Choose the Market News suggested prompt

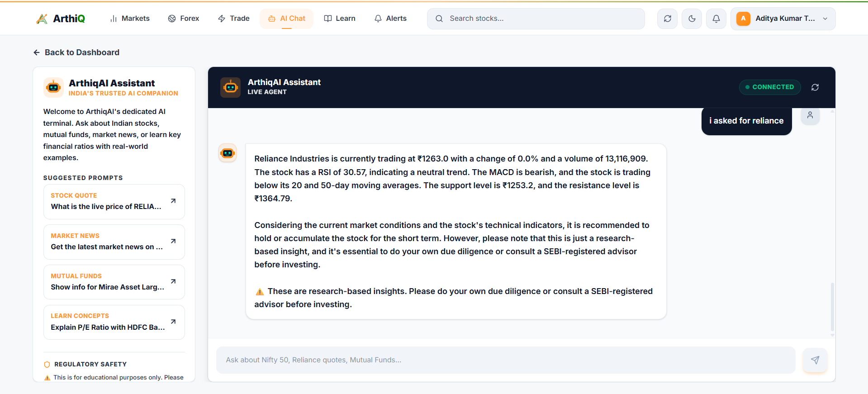[114, 242]
